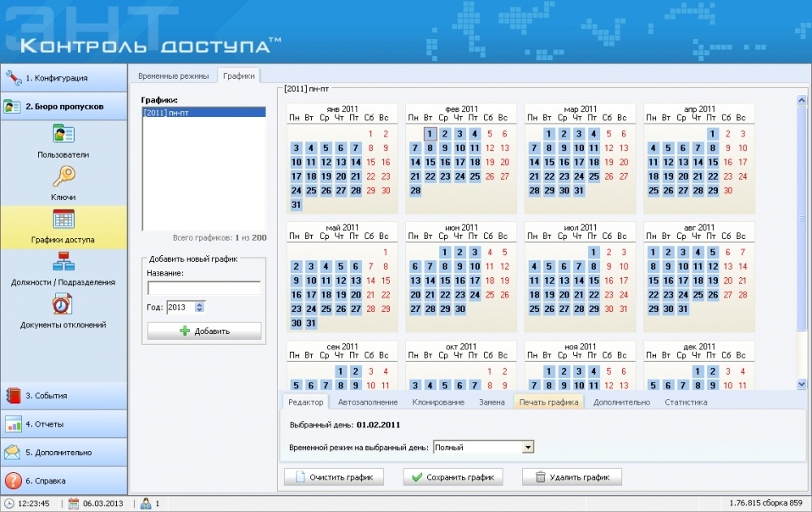Open the Дополнительно tab in the editor panel
The image size is (812, 512).
coord(621,402)
